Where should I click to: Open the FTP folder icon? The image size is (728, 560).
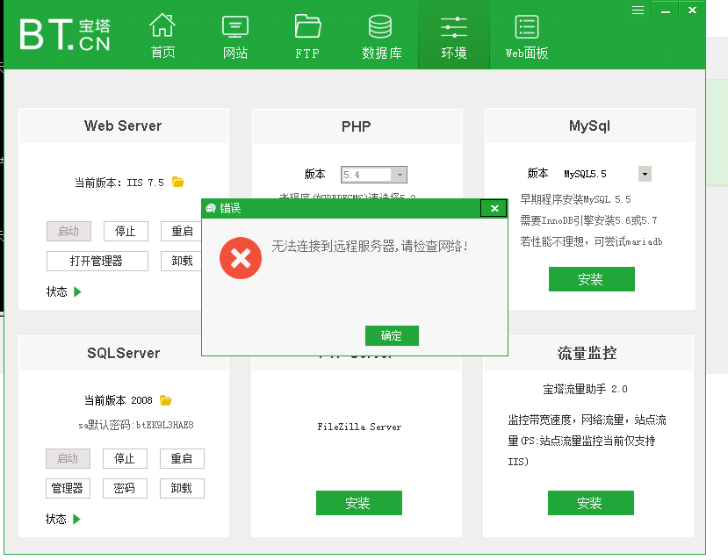(307, 25)
